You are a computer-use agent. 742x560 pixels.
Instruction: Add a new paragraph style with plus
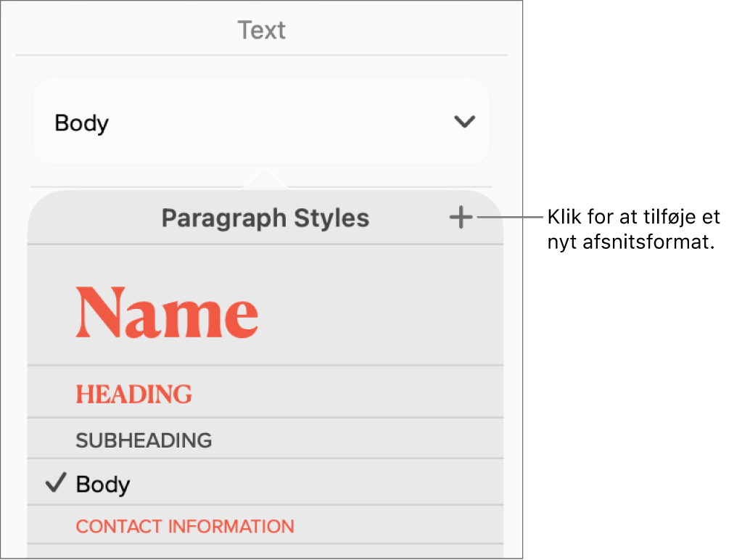click(461, 218)
